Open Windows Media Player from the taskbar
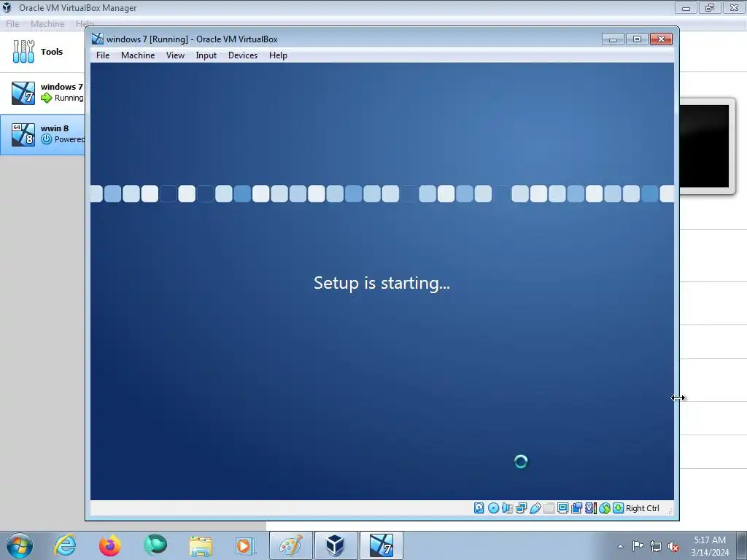The height and width of the screenshot is (560, 747). 245,545
